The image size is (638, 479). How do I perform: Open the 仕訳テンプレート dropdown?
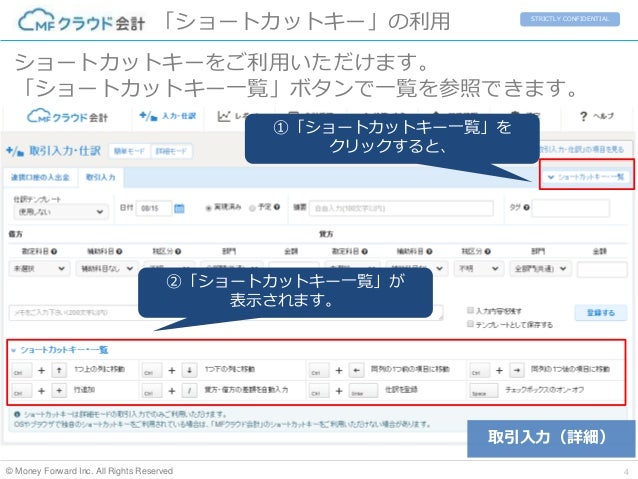[60, 212]
